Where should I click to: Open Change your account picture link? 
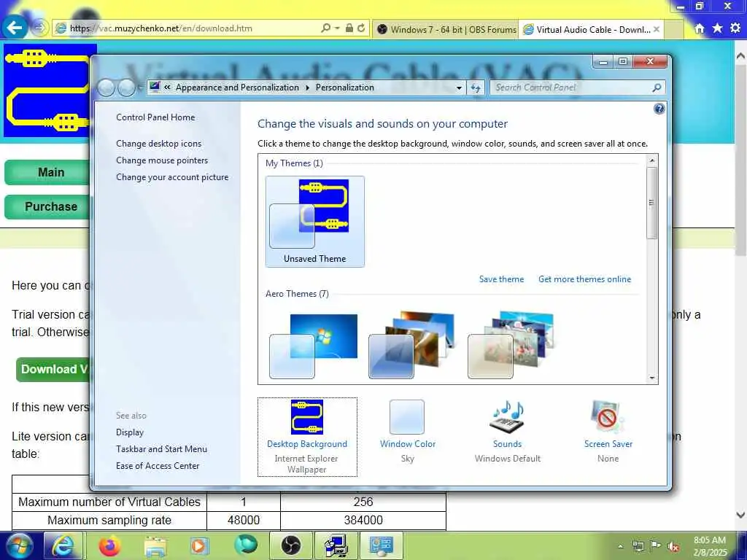[x=172, y=177]
